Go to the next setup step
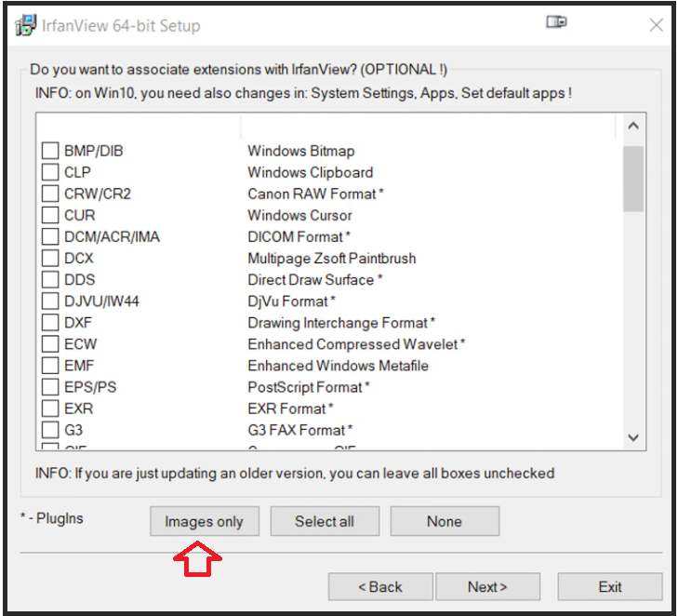The width and height of the screenshot is (678, 616). click(488, 586)
